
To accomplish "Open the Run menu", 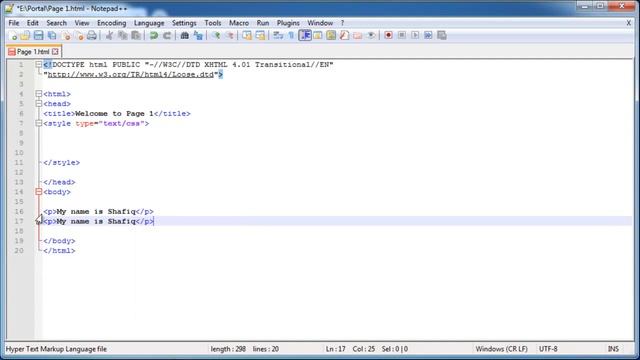I will 263,23.
